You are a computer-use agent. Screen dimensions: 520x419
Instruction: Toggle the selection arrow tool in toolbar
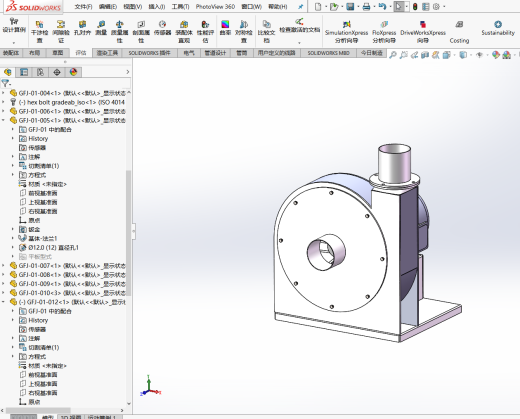(x=398, y=6)
